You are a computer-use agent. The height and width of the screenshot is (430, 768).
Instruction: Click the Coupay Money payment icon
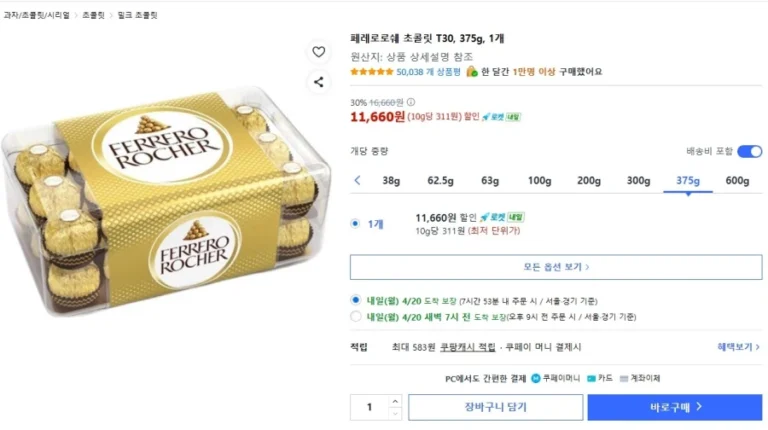(x=536, y=378)
